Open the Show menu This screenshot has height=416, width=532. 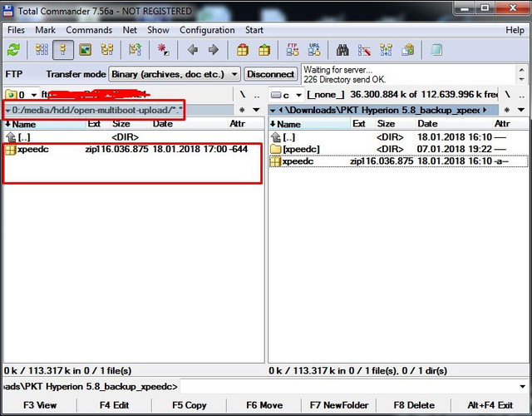[158, 30]
